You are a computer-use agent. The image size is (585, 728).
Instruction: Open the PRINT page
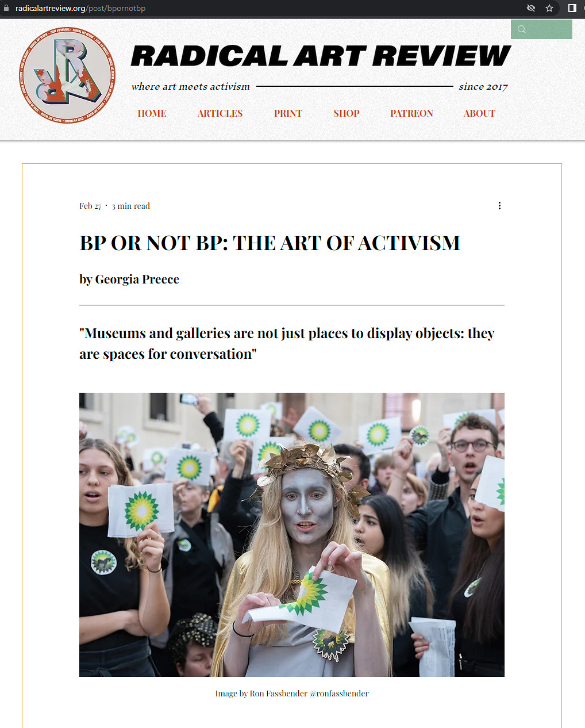[288, 113]
